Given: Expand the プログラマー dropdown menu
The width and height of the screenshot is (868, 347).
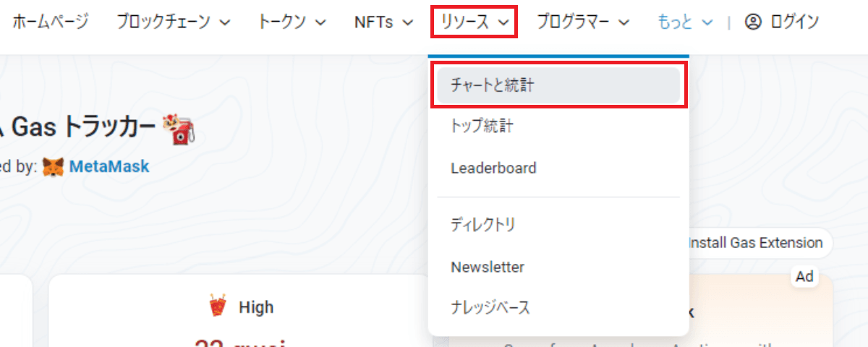Looking at the screenshot, I should pyautogui.click(x=584, y=22).
